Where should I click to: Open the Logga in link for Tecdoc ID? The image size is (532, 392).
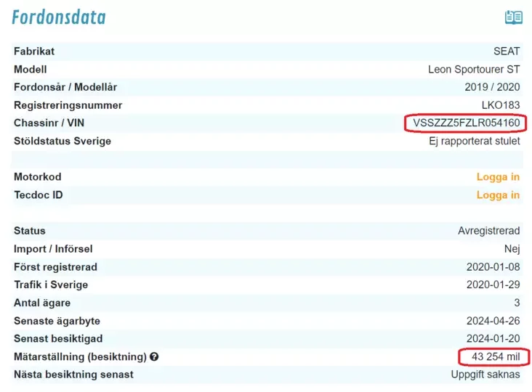coord(498,195)
